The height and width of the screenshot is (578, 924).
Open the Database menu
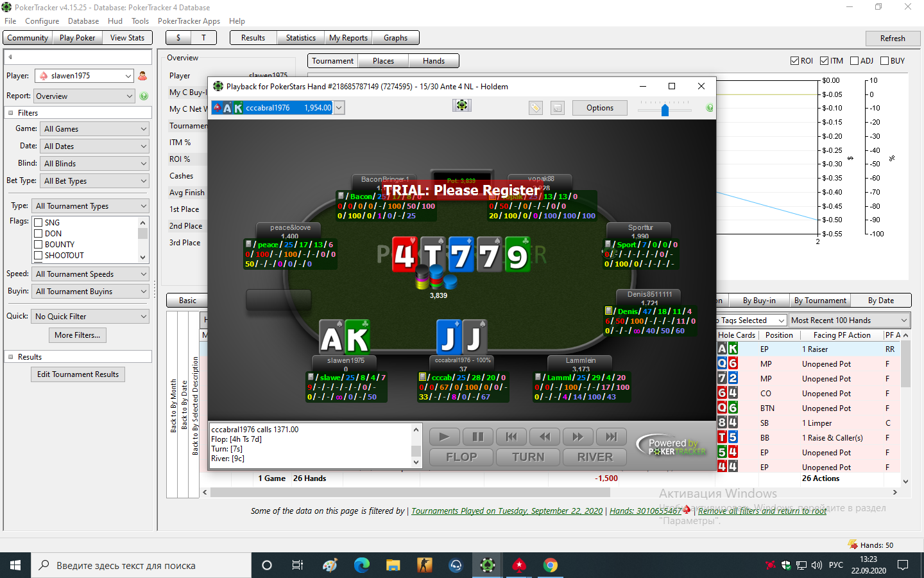coord(83,21)
